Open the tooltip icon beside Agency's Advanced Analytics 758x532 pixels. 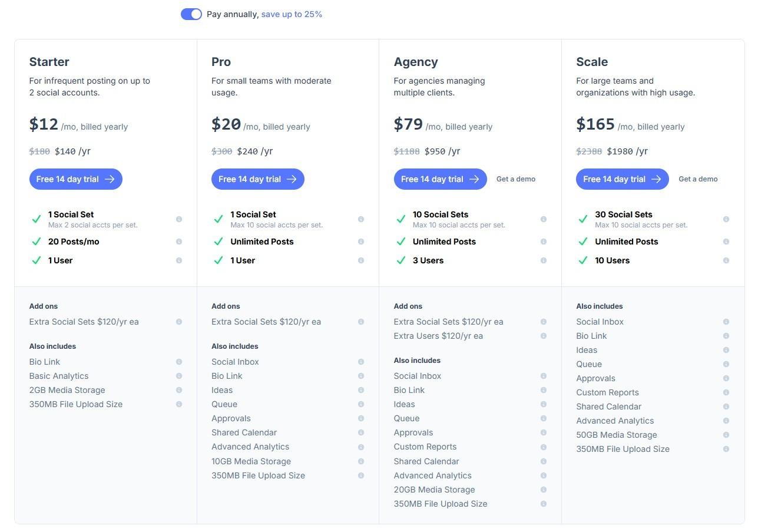click(x=544, y=475)
